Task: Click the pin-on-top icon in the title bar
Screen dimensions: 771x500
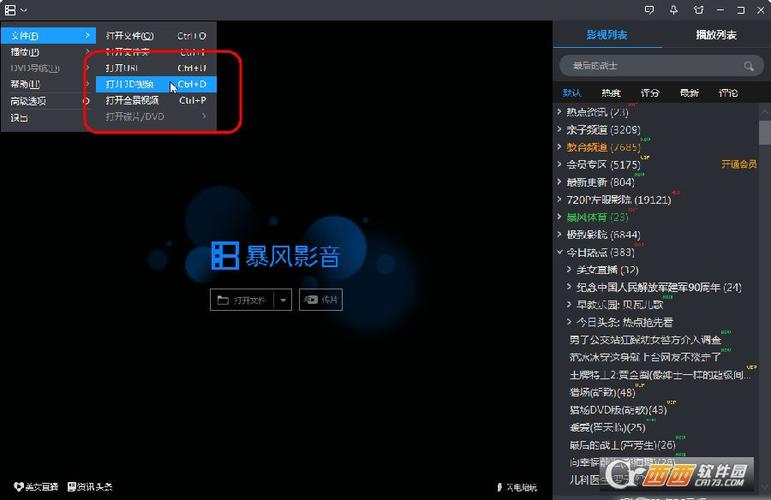Action: point(674,10)
